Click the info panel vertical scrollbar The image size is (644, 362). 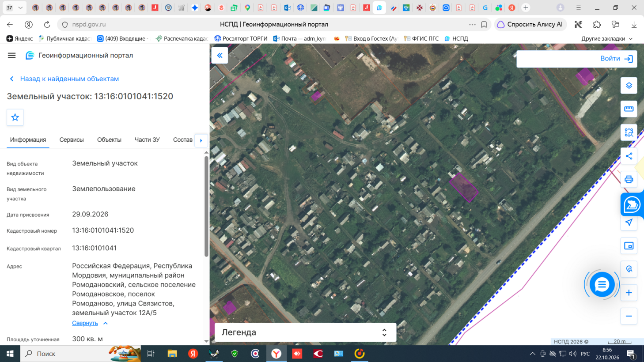coord(206,205)
